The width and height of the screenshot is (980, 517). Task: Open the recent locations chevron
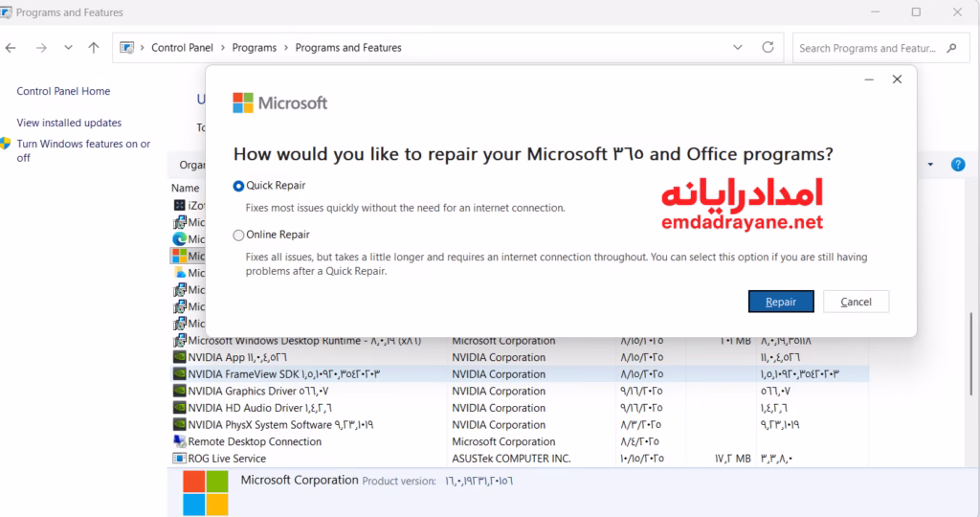click(68, 48)
